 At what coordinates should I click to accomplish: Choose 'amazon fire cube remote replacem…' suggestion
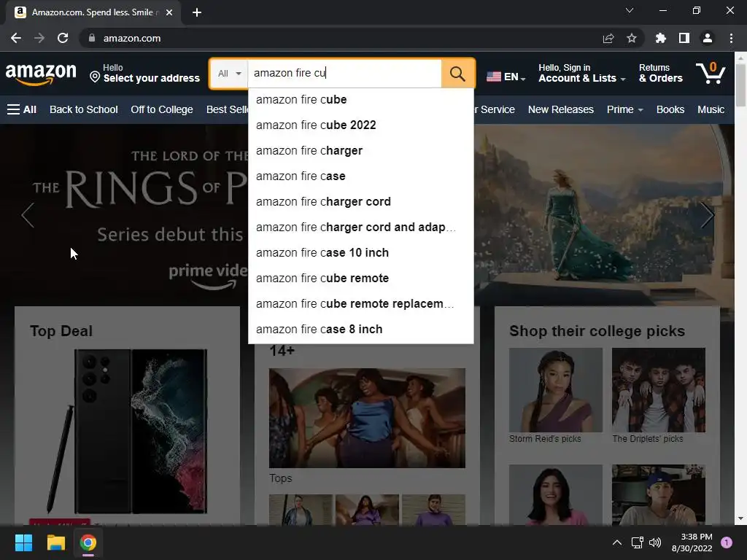click(360, 304)
